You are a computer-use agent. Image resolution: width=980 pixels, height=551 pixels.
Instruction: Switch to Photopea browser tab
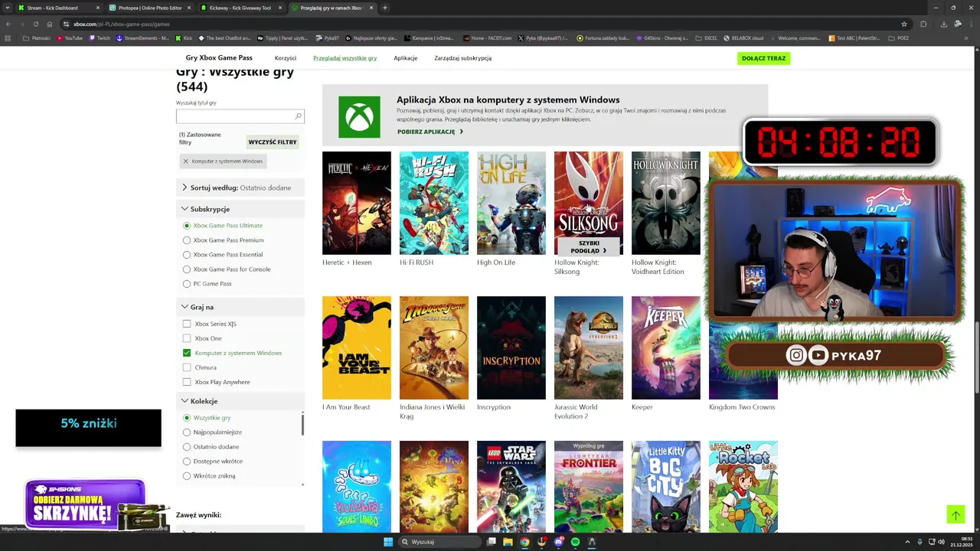coord(149,8)
